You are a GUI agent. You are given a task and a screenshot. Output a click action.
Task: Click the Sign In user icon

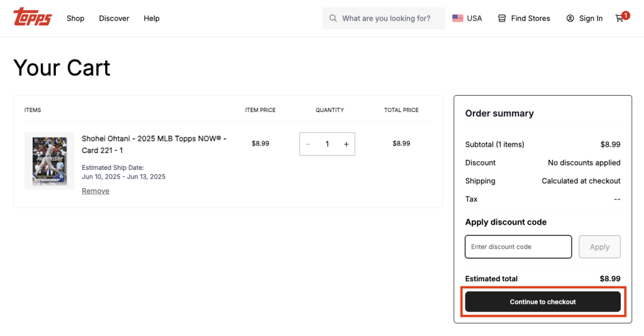tap(570, 18)
